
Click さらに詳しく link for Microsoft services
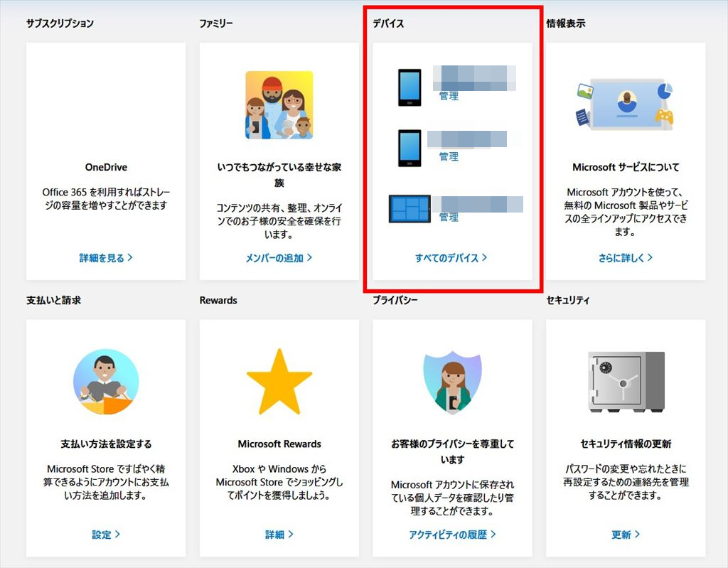(x=625, y=258)
